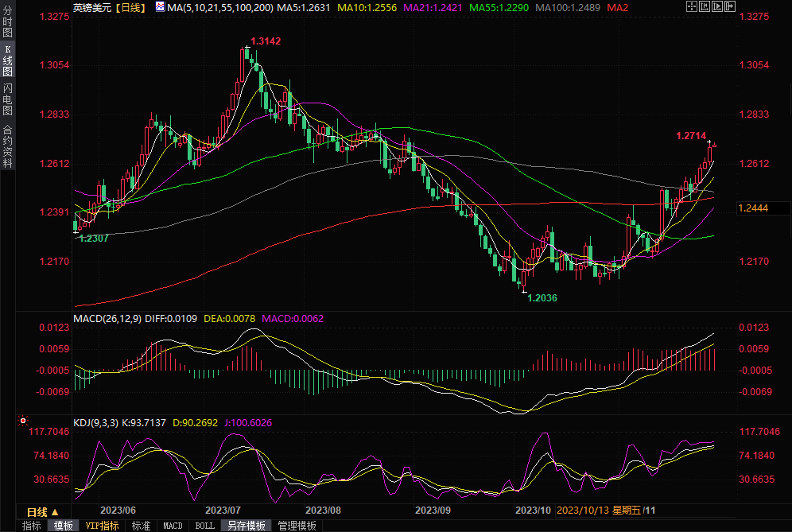Switch to the K线图 sidebar tab
The height and width of the screenshot is (532, 792).
[x=7, y=60]
